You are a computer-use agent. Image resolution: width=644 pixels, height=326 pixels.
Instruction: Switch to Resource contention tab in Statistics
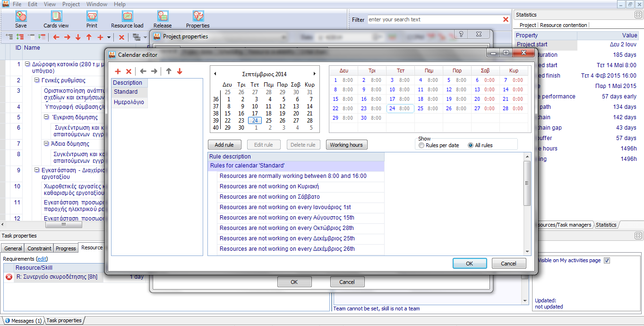(563, 25)
